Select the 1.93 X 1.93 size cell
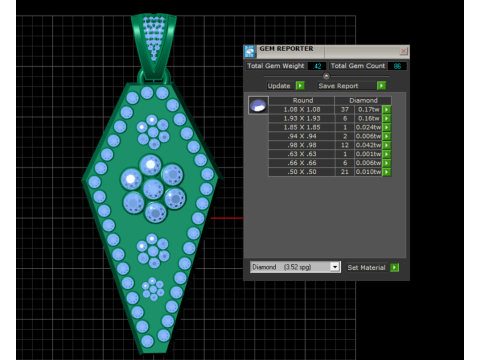 point(302,118)
